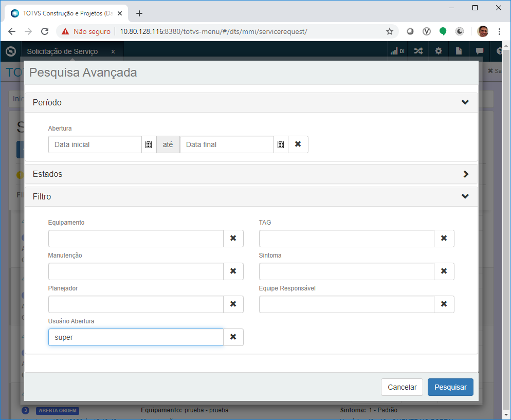
Task: Focus the Sintoma input field
Action: click(346, 271)
